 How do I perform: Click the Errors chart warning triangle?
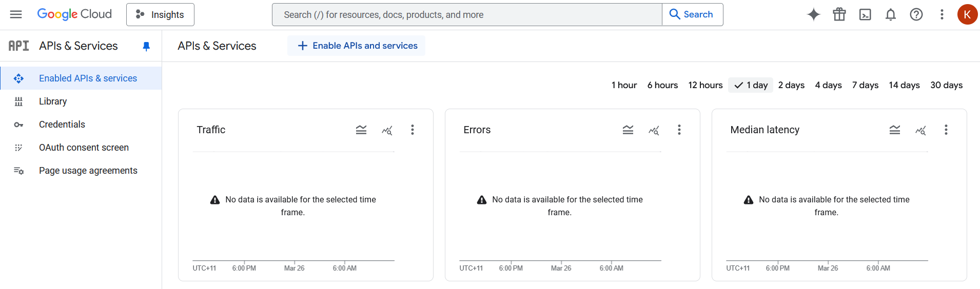[x=482, y=200]
